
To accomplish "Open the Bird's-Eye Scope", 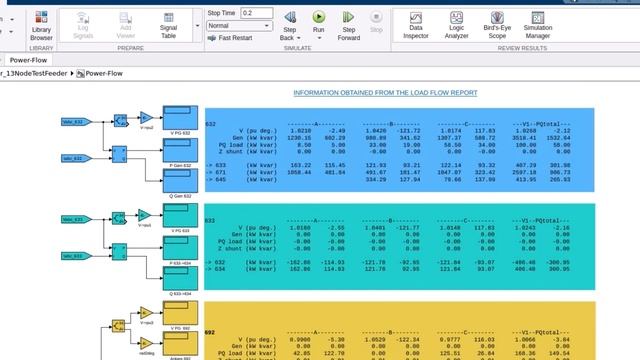I will (497, 25).
